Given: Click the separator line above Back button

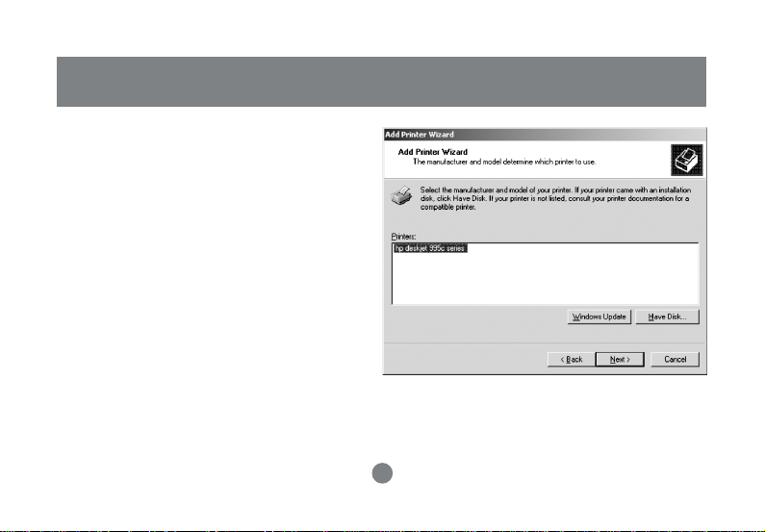Looking at the screenshot, I should coord(545,343).
